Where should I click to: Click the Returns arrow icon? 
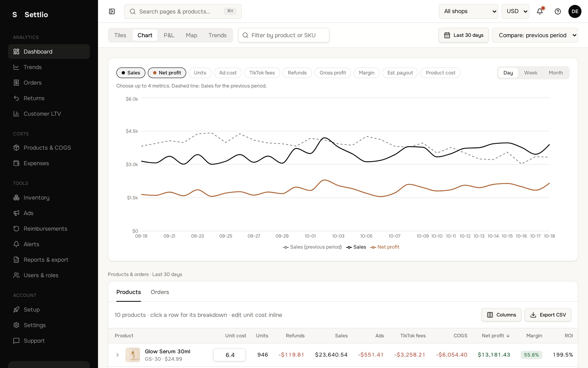pyautogui.click(x=16, y=98)
